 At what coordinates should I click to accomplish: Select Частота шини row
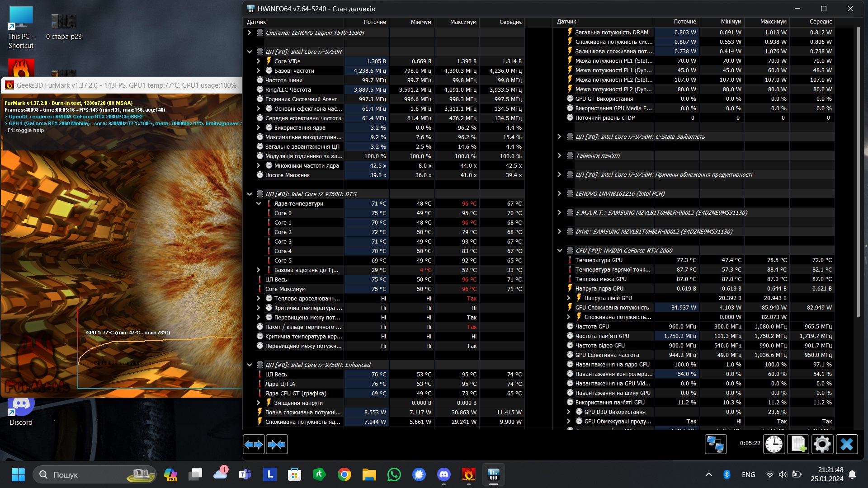[x=384, y=80]
